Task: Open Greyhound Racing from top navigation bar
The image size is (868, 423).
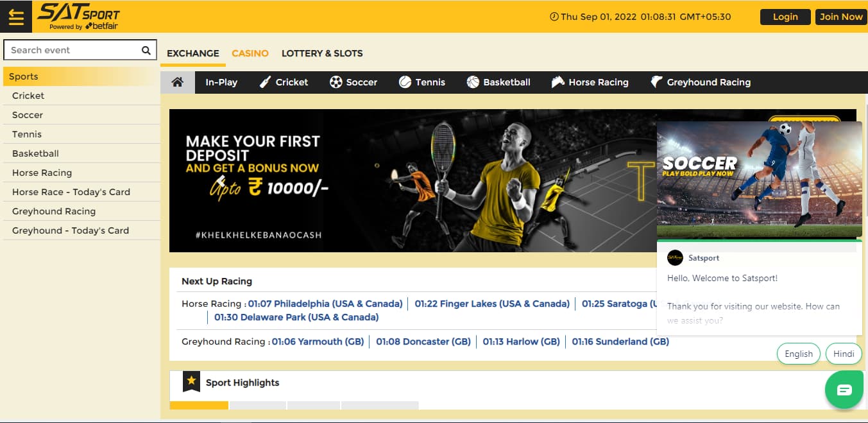Action: [x=701, y=82]
